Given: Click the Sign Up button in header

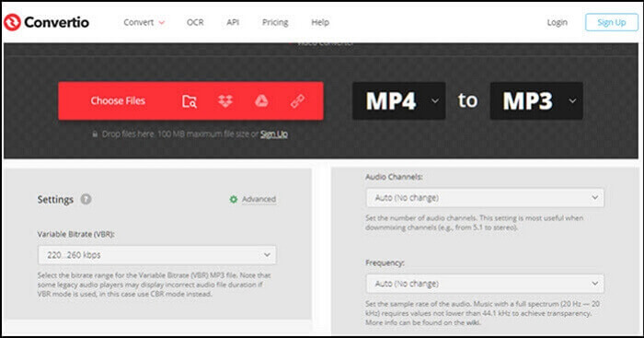Looking at the screenshot, I should point(612,22).
